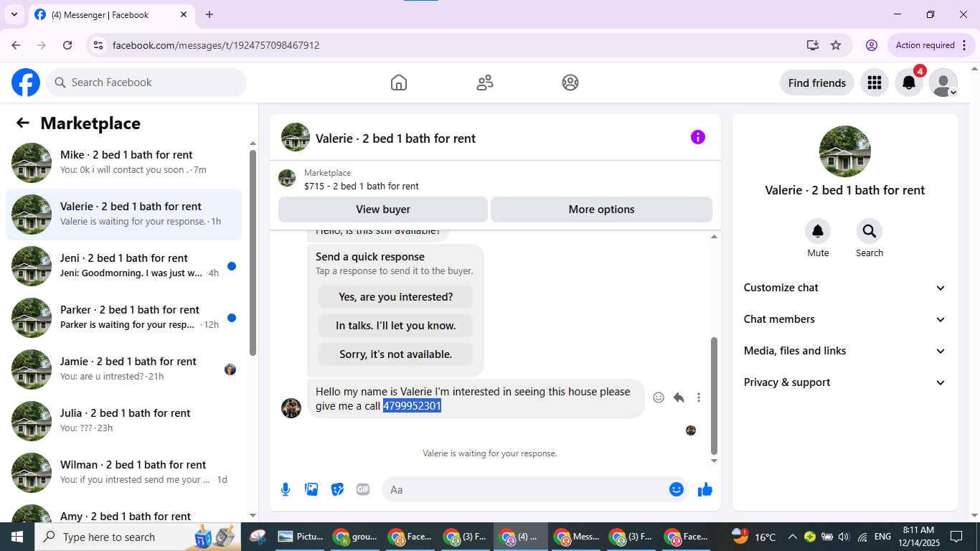Attach a photo with the image icon
Screen dimensions: 980x551
click(x=311, y=489)
